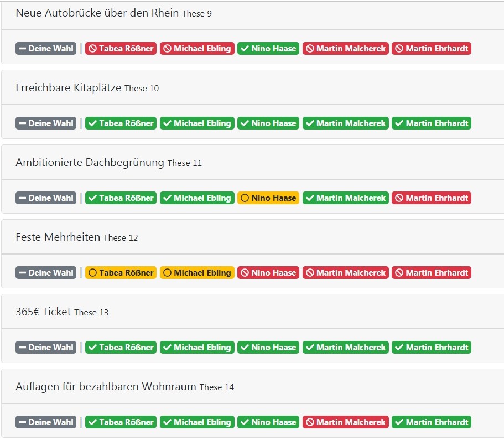Click Deine Wahl badge under 365€ Ticket
The width and height of the screenshot is (504, 440).
point(46,348)
